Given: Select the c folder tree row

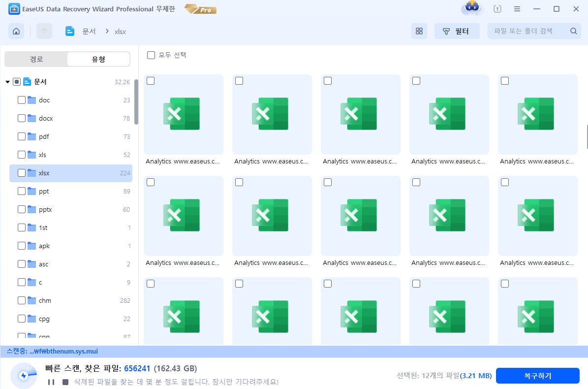Looking at the screenshot, I should tap(71, 282).
